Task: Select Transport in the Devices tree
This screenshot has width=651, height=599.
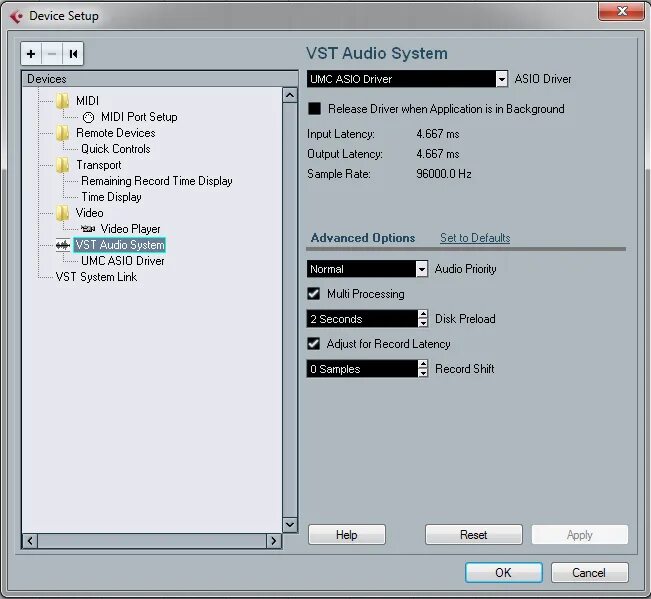Action: (x=99, y=165)
